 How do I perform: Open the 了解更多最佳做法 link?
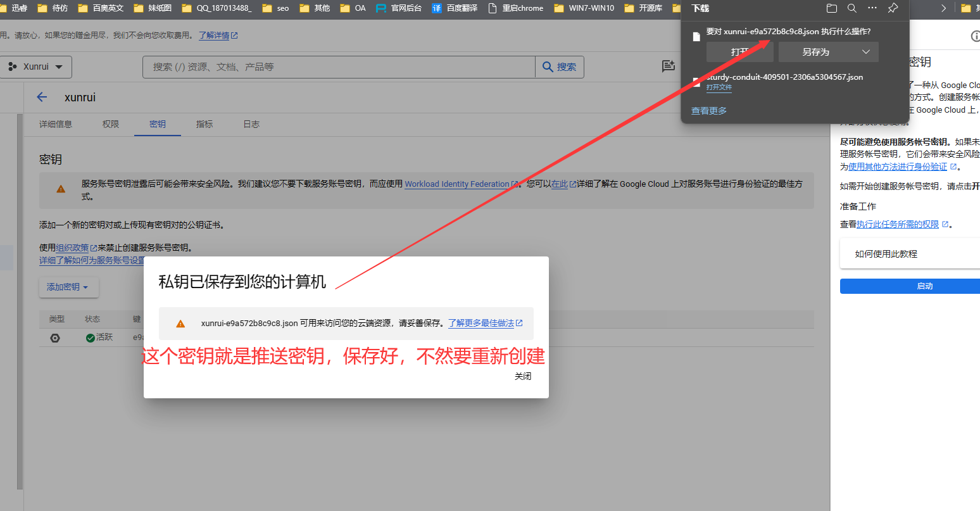click(x=486, y=323)
